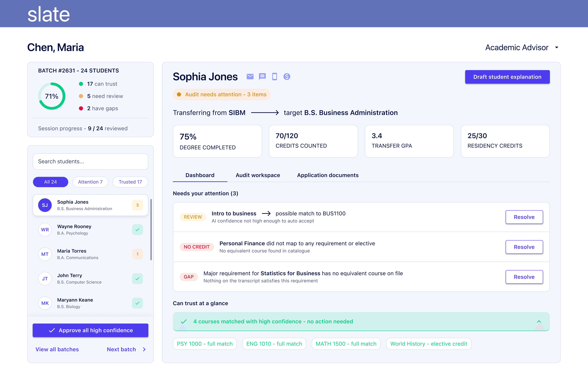Click the student list scrollbar
The height and width of the screenshot is (380, 588).
coord(151,230)
